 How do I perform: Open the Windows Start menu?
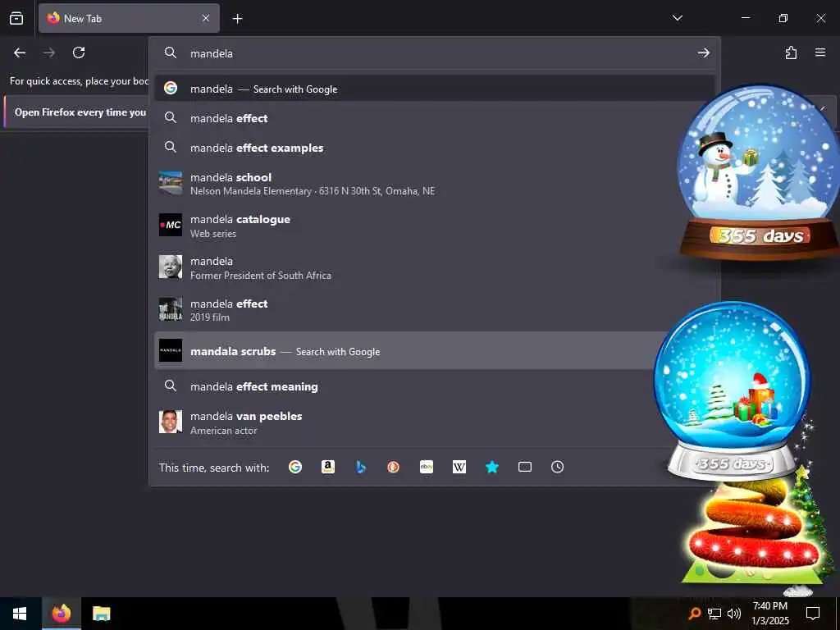point(20,614)
